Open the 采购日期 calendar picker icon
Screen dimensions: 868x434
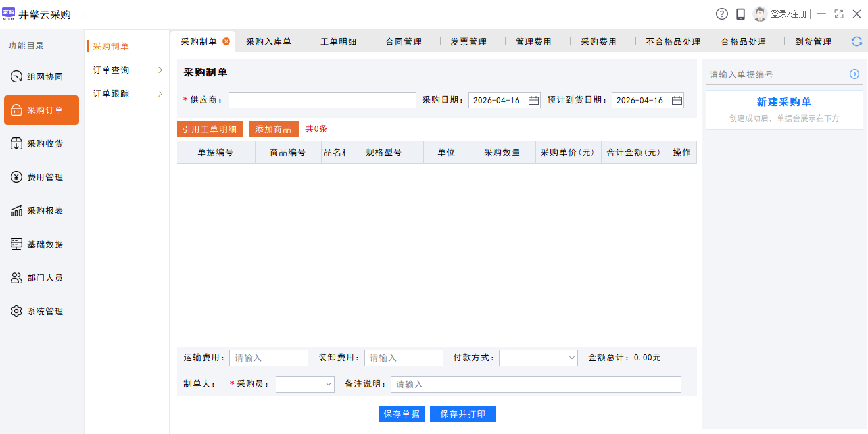[x=533, y=101]
